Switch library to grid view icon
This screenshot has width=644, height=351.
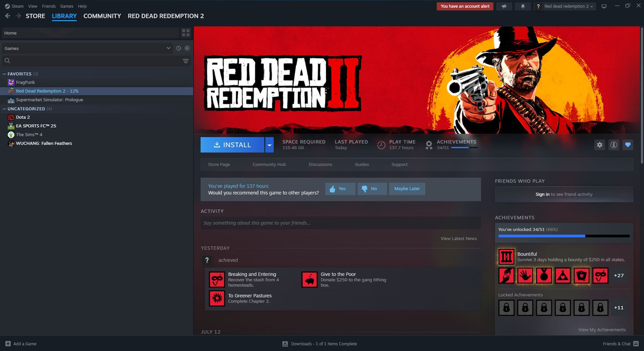tap(186, 33)
